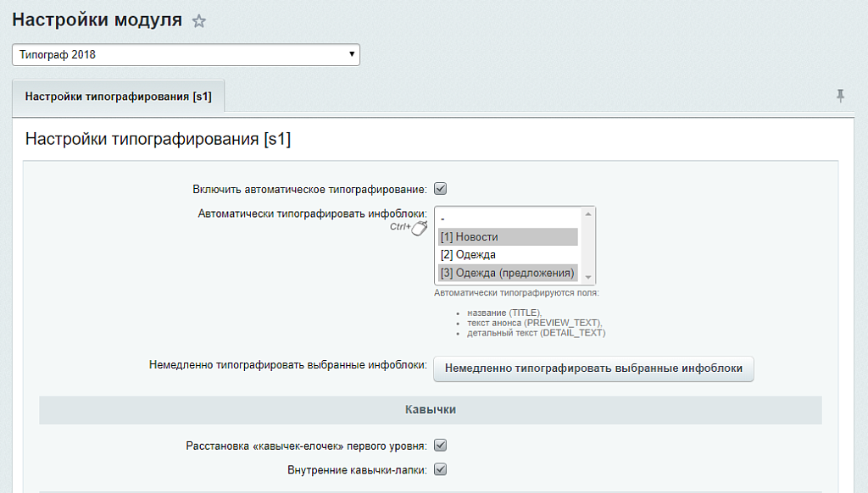Pick "[3] Одежда (предложения)" list option
This screenshot has height=493, width=868.
(x=508, y=273)
